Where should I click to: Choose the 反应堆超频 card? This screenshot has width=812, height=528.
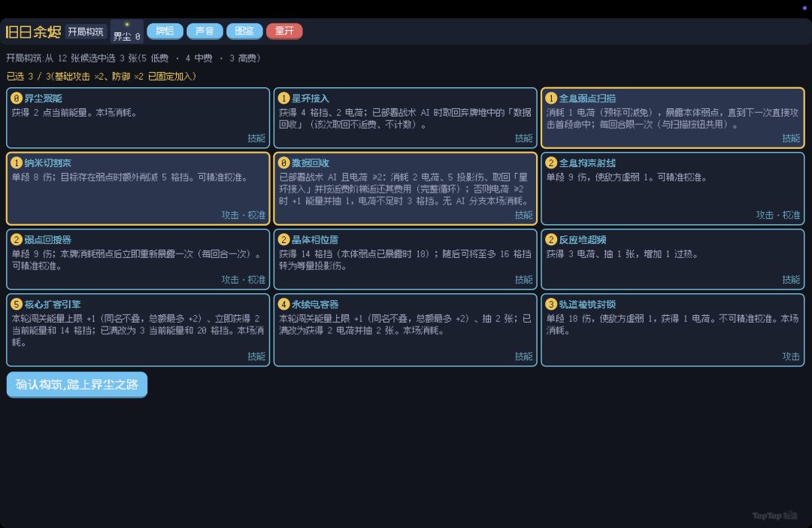coord(673,259)
